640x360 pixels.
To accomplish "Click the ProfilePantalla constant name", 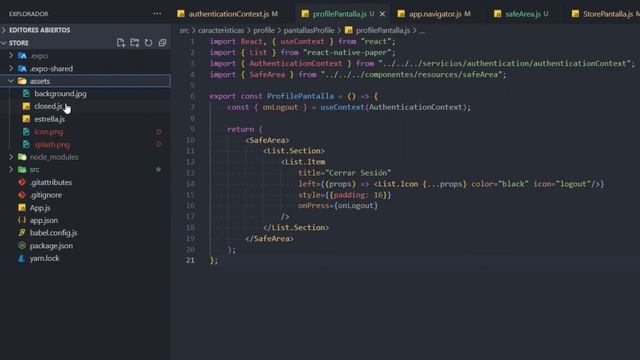I will coord(300,96).
